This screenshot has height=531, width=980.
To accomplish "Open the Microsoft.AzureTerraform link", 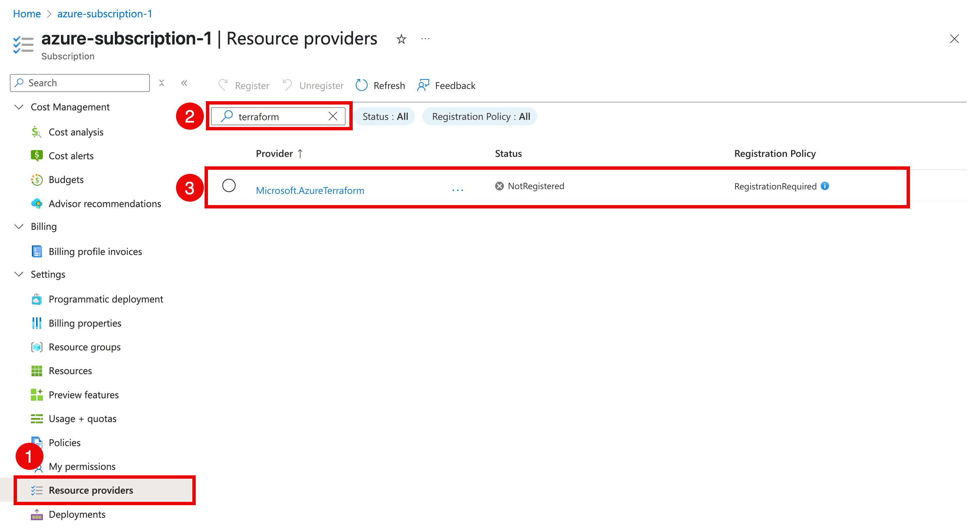I will (x=310, y=190).
